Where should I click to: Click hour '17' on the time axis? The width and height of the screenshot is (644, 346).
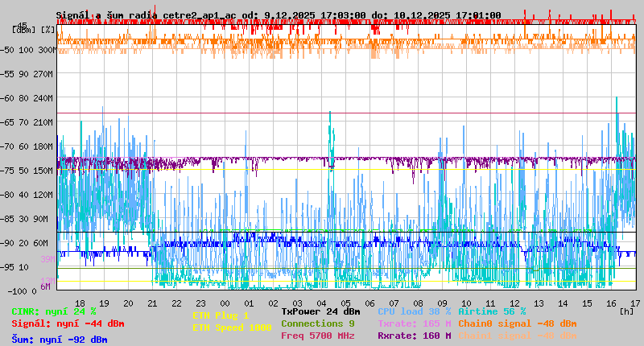(x=635, y=303)
